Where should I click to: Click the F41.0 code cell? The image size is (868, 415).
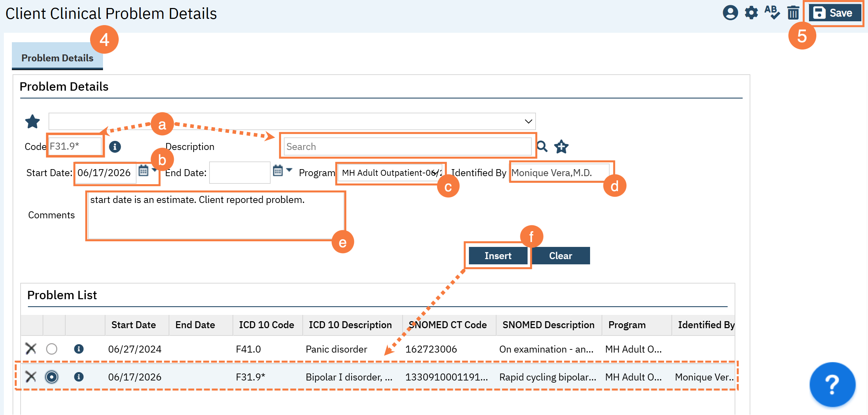[248, 349]
